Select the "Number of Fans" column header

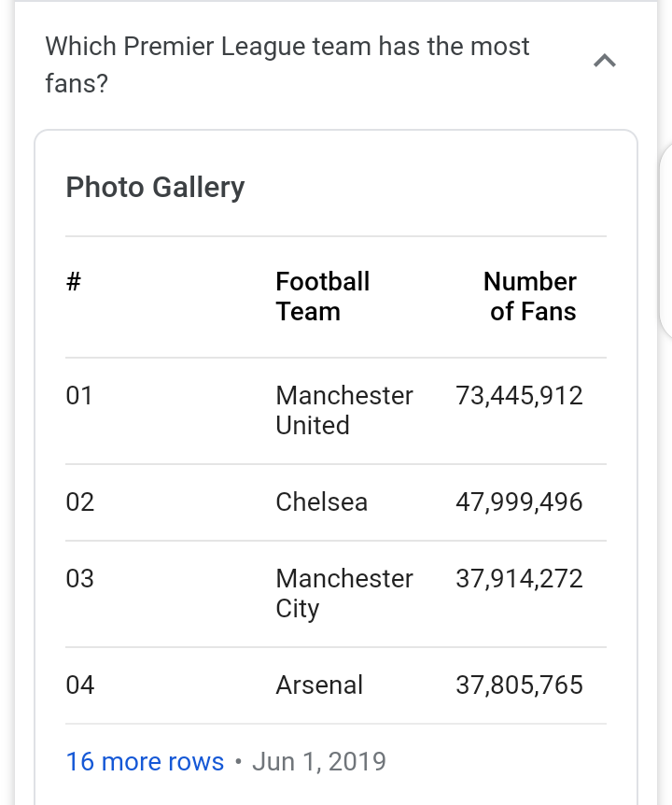click(x=530, y=296)
